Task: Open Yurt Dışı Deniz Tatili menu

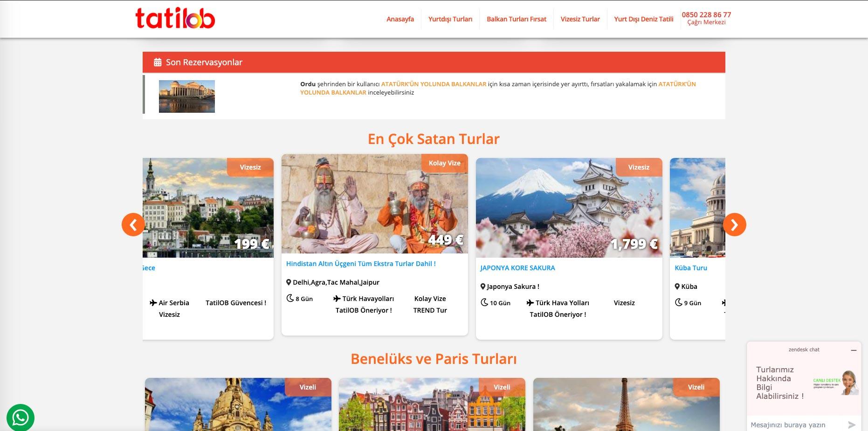Action: [x=644, y=19]
